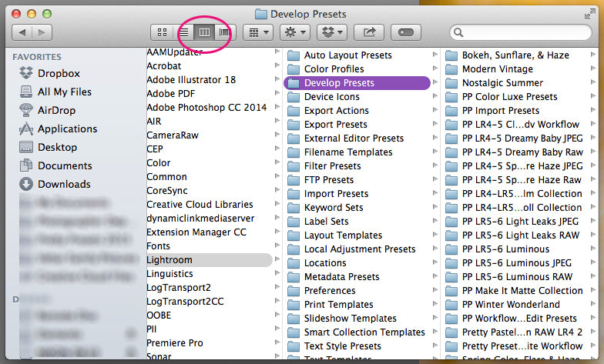Select the Lightroom folder
This screenshot has height=364, width=604.
tap(169, 260)
